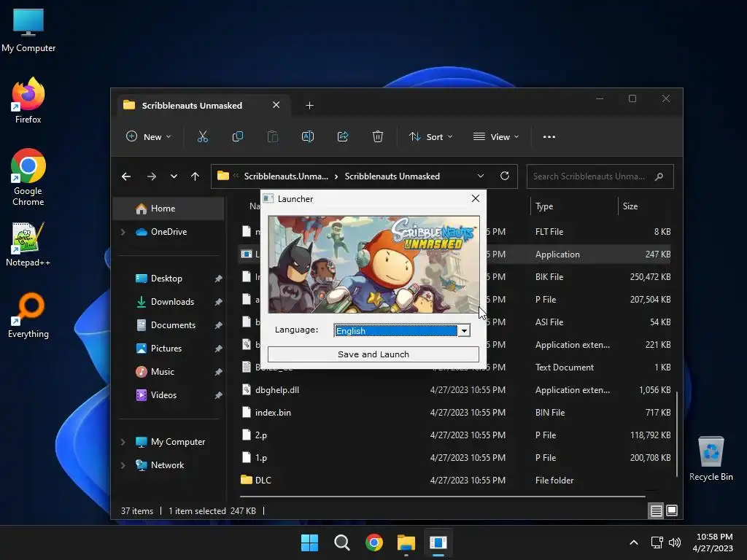Open Chrome from the taskbar
The width and height of the screenshot is (747, 560).
[x=374, y=542]
